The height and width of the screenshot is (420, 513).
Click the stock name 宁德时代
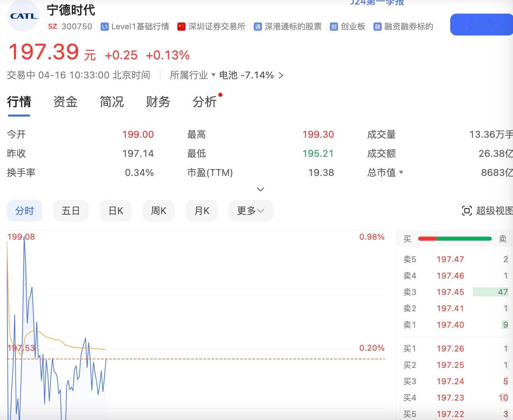(71, 10)
